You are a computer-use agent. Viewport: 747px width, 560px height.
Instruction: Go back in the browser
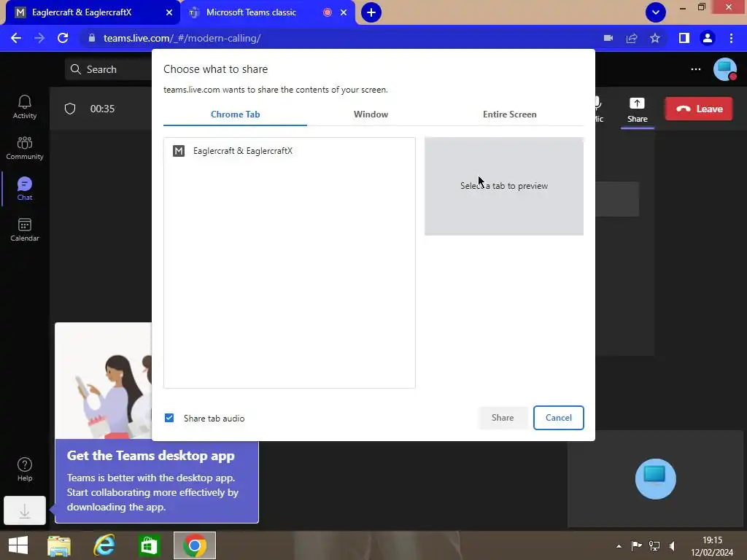(x=16, y=38)
